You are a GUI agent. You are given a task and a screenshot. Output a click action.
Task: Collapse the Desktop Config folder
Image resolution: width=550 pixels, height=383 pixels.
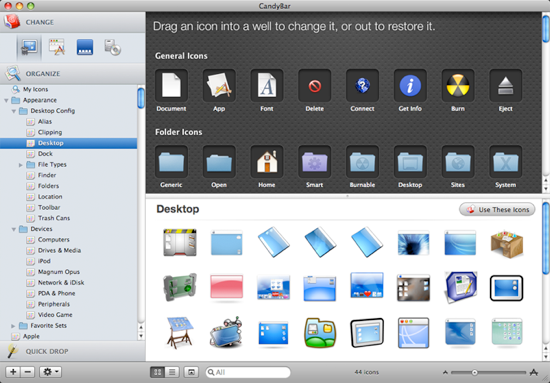pyautogui.click(x=13, y=111)
